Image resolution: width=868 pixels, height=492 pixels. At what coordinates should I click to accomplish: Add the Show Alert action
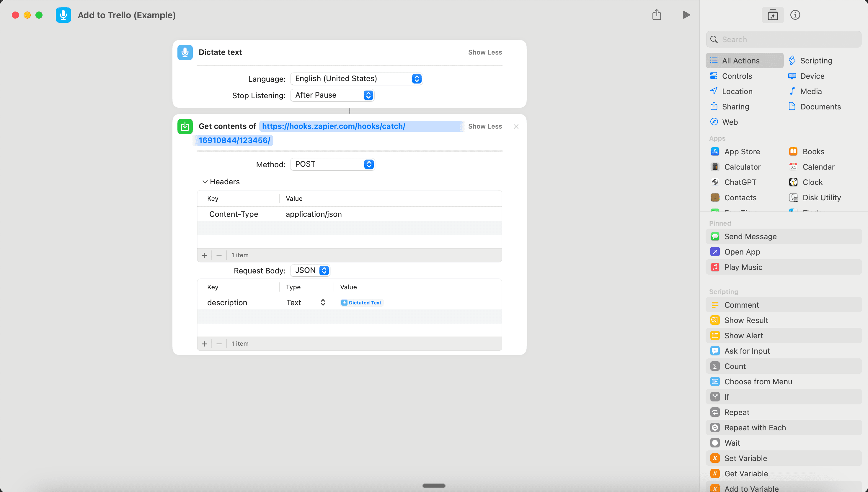coord(784,335)
